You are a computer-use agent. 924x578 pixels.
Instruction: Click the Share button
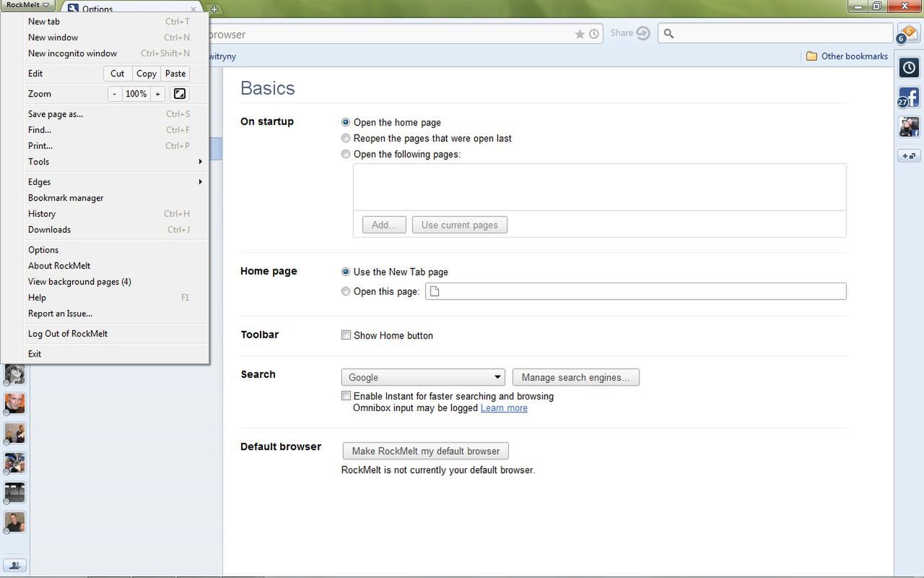[x=630, y=33]
